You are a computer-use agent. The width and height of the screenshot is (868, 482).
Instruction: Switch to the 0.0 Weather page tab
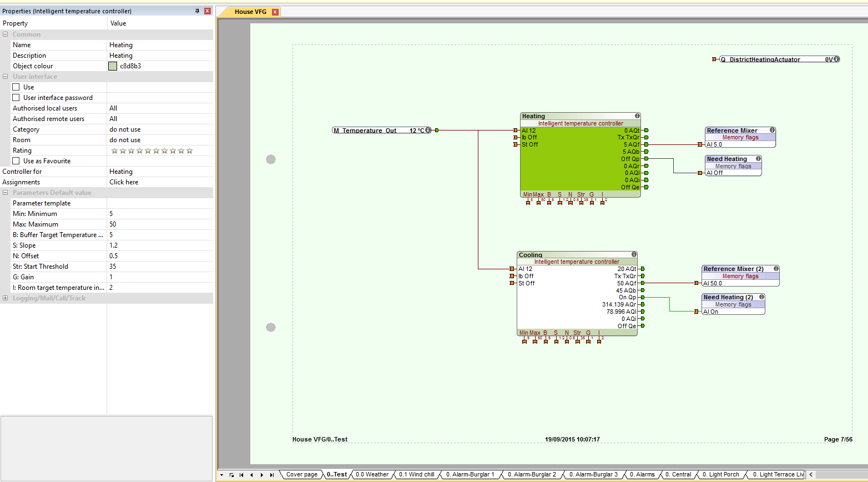point(372,475)
